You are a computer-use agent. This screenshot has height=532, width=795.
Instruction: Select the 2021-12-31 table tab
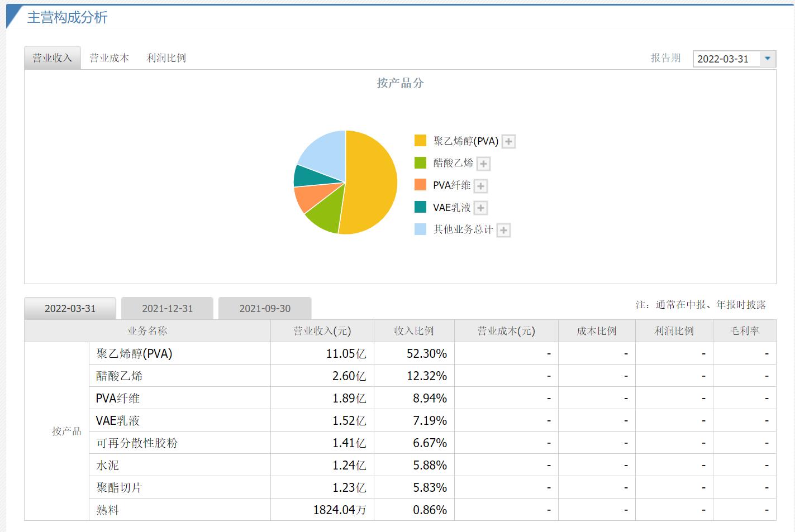coord(168,308)
